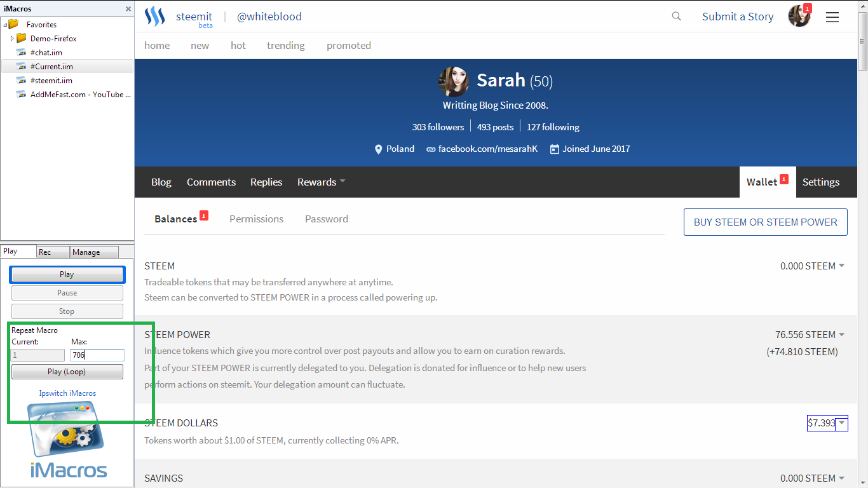Click the Demo-Firefox folder icon
This screenshot has width=868, height=488.
click(22, 38)
